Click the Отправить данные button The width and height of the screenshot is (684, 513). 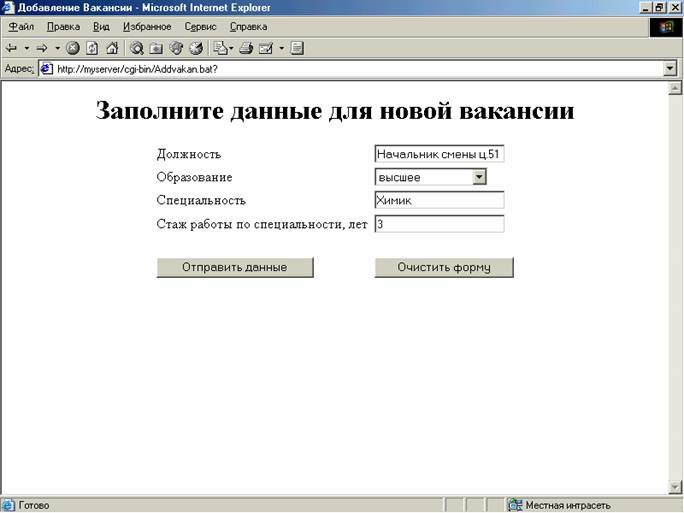pos(235,267)
